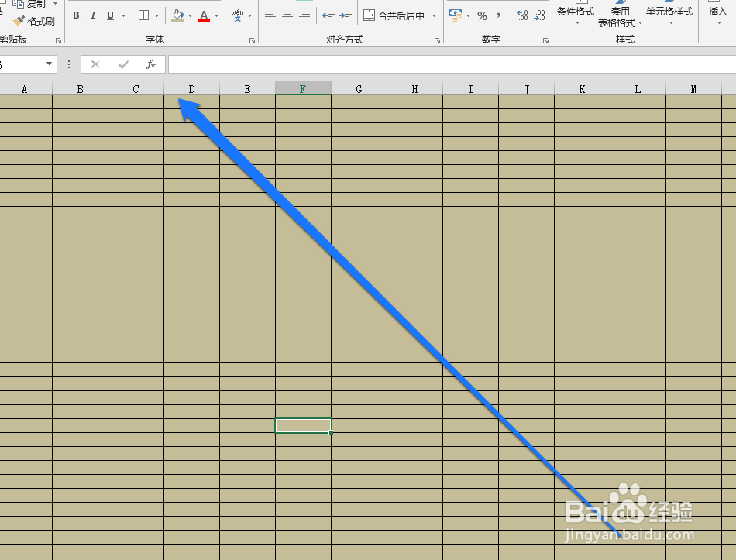Image resolution: width=736 pixels, height=560 pixels.
Task: Open font color dropdown arrow
Action: [216, 15]
